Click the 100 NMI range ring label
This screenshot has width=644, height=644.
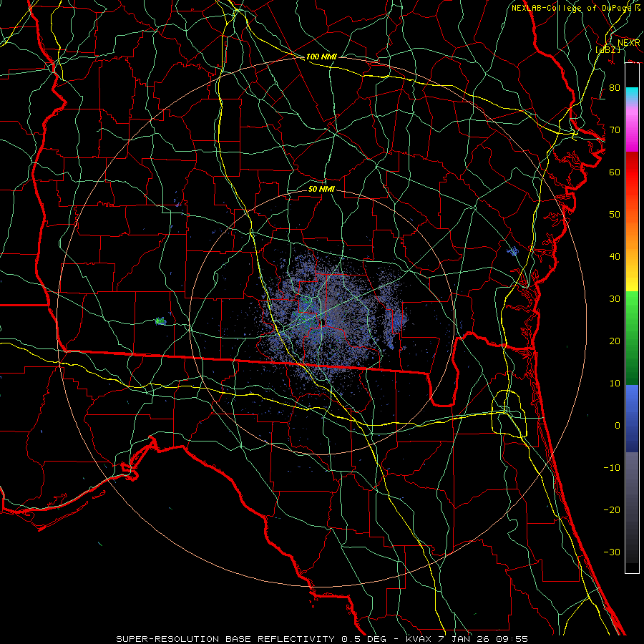(x=321, y=57)
